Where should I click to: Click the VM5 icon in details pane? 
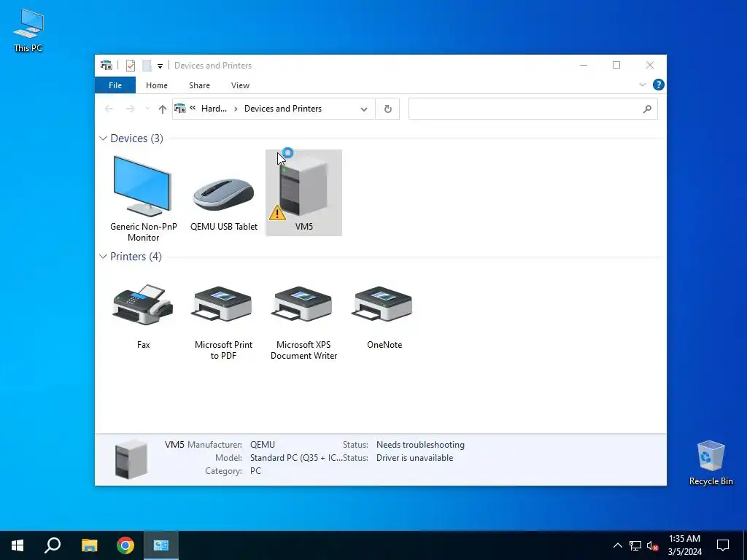click(131, 459)
